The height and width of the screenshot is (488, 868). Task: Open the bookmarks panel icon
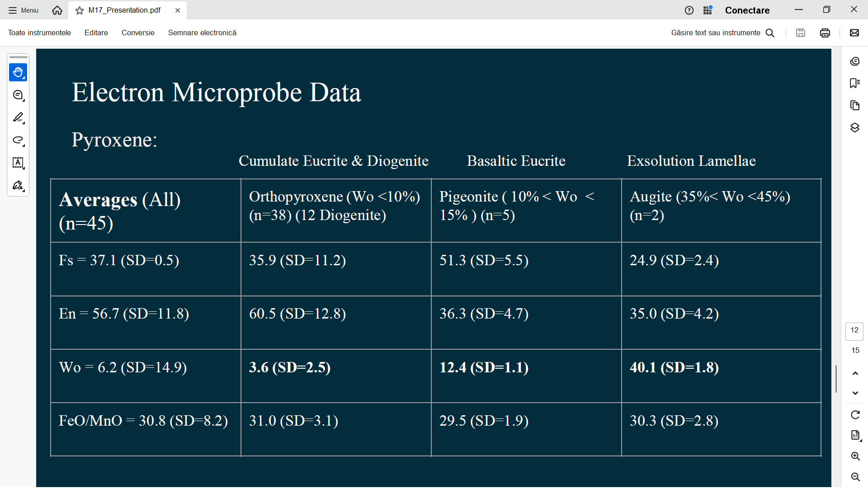(x=854, y=83)
